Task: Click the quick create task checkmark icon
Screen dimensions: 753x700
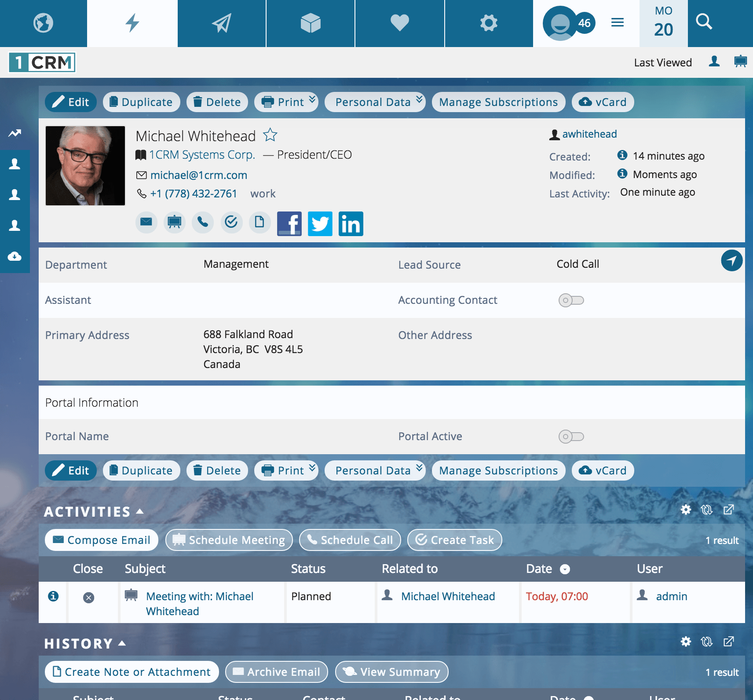Action: pyautogui.click(x=231, y=222)
